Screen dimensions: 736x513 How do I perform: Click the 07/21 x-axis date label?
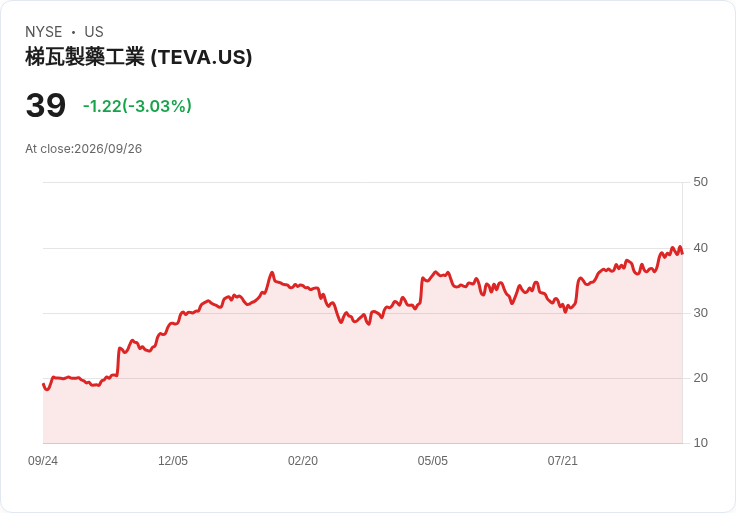[562, 461]
